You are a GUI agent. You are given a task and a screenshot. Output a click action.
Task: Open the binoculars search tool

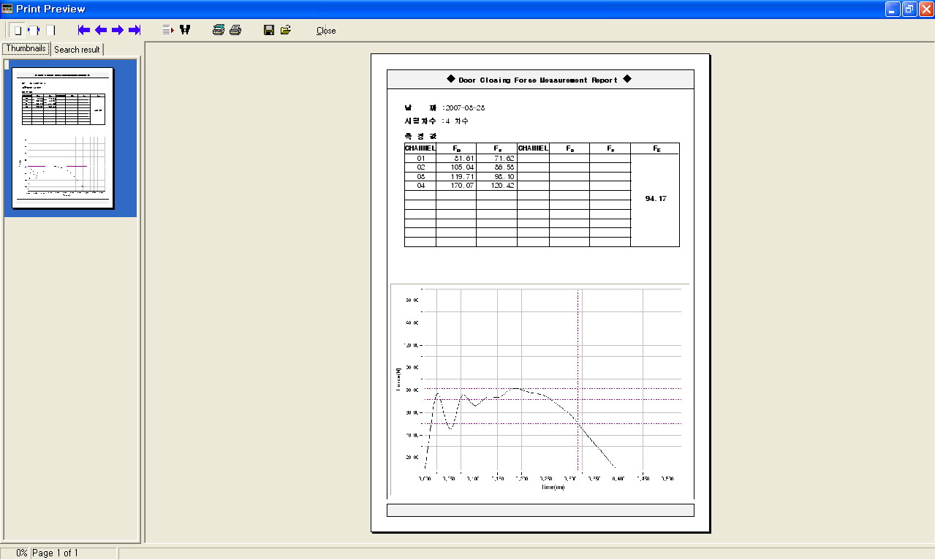click(184, 30)
